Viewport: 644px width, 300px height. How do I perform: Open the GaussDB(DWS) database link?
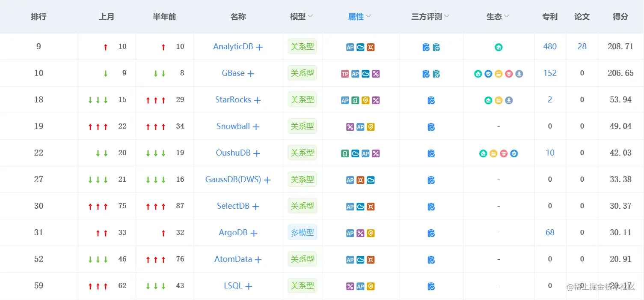(233, 180)
